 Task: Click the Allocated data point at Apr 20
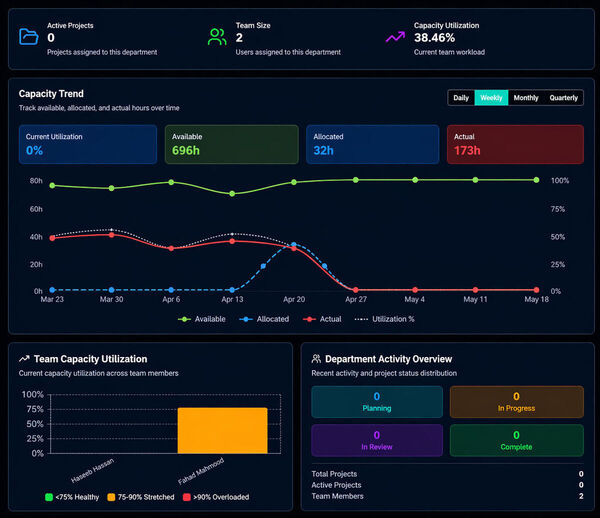click(x=293, y=244)
